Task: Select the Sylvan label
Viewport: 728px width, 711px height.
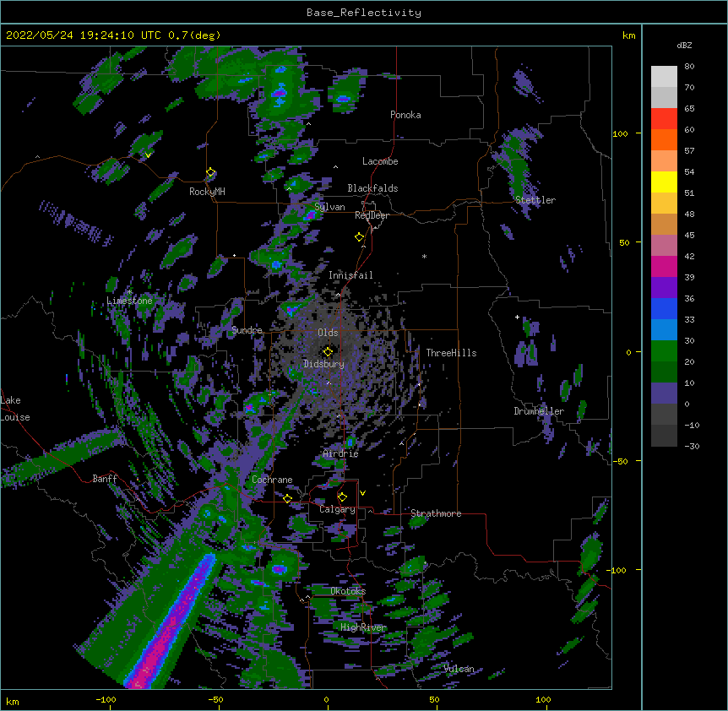Action: tap(329, 207)
